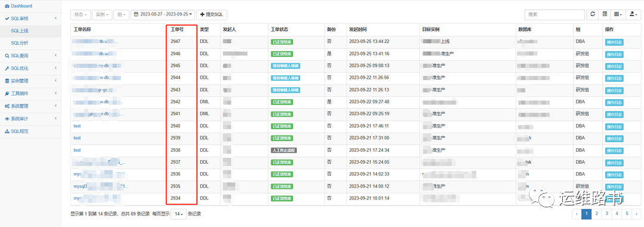Image resolution: width=644 pixels, height=227 pixels.
Task: Open the export data dropdown
Action: tap(633, 14)
